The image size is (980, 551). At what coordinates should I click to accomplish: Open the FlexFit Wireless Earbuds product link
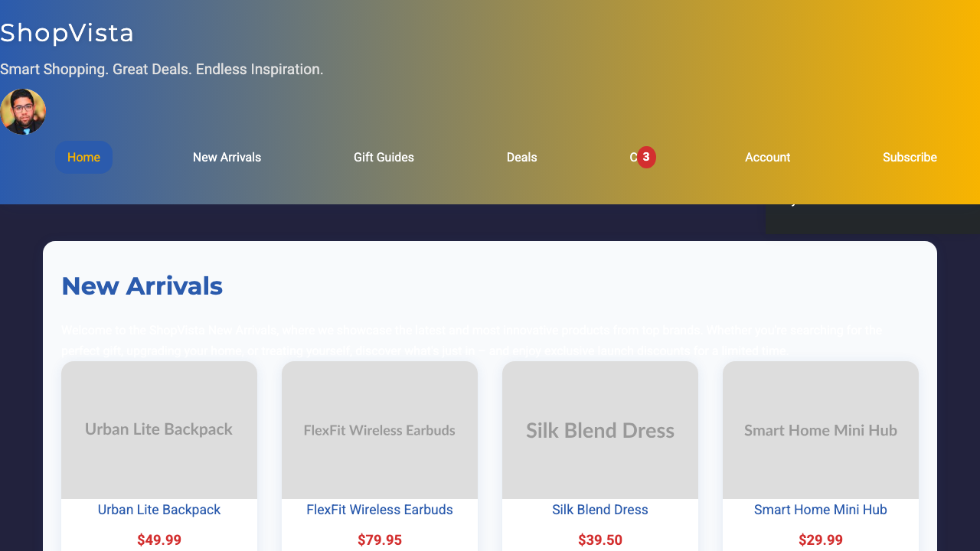380,510
